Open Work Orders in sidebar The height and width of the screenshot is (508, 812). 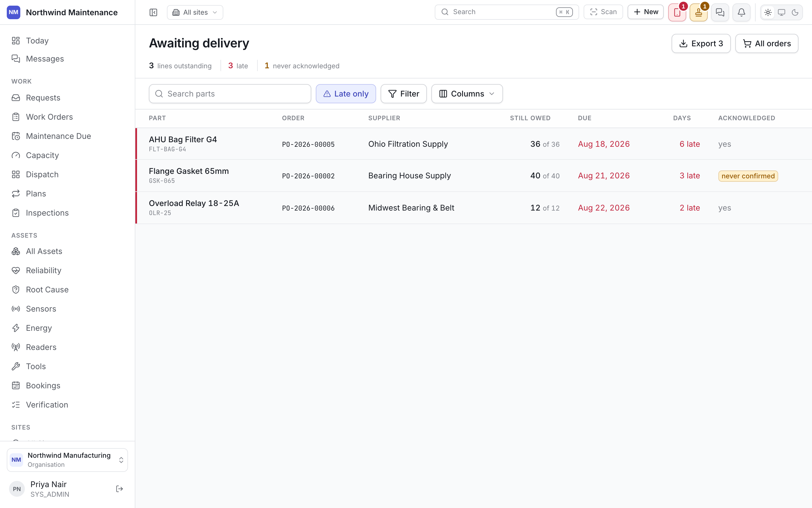tap(67, 117)
